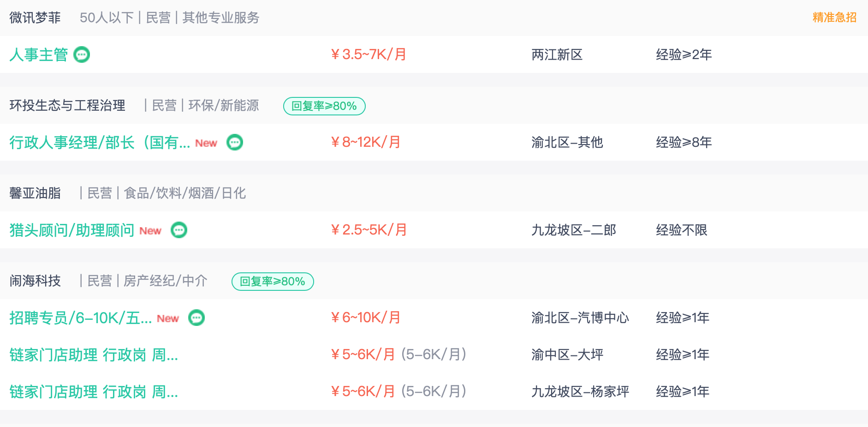Click 回复率≥80% badge beside 闹海科技
Viewport: 868px width, 427px height.
click(273, 282)
